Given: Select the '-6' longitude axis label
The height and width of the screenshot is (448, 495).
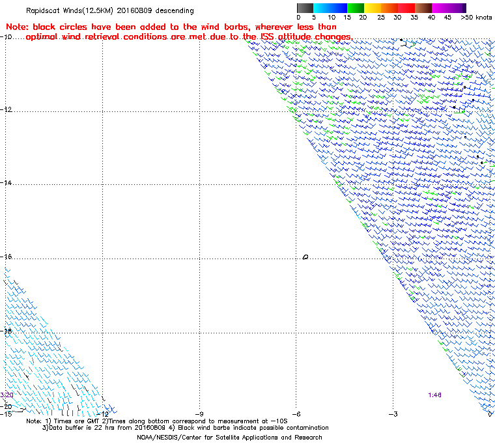Looking at the screenshot, I should point(296,414).
